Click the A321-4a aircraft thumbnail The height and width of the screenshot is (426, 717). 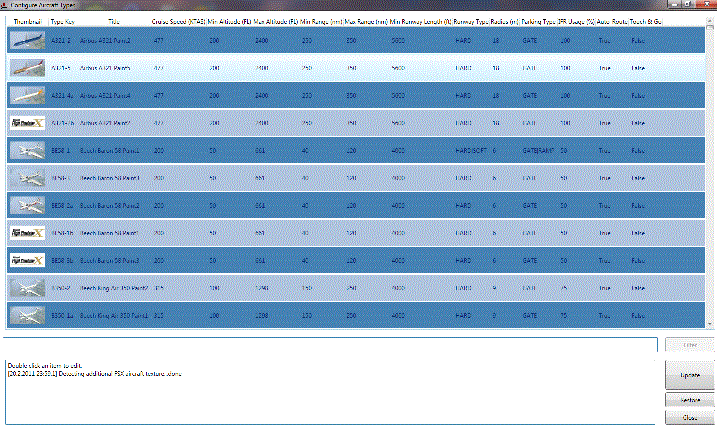coord(26,95)
